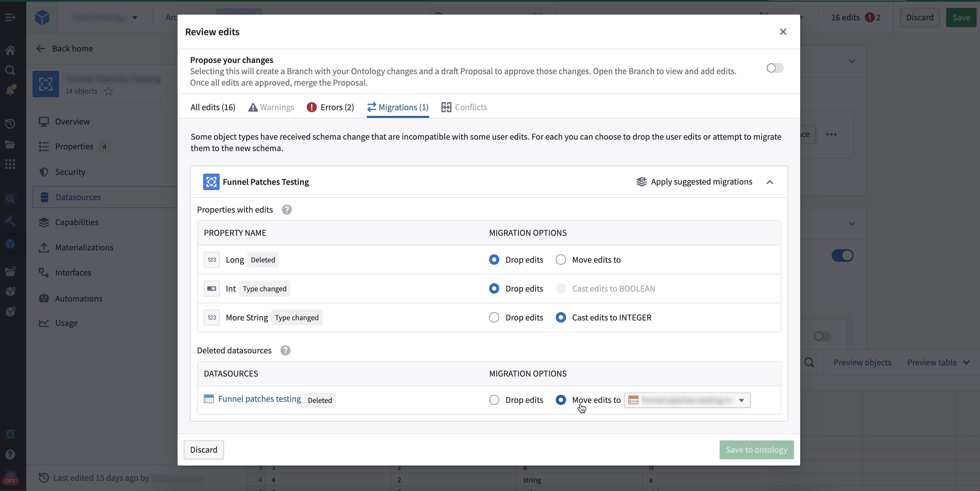Toggle the Propose your changes switch

pyautogui.click(x=774, y=68)
